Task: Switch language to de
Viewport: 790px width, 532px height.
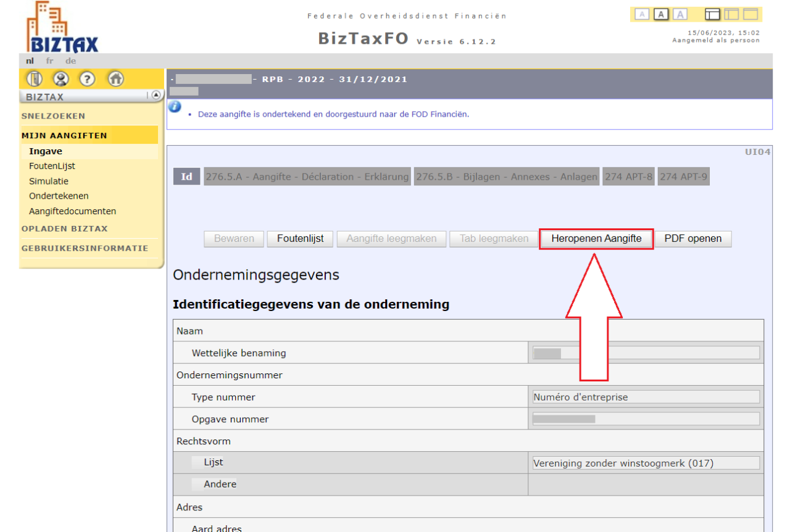Action: [70, 60]
